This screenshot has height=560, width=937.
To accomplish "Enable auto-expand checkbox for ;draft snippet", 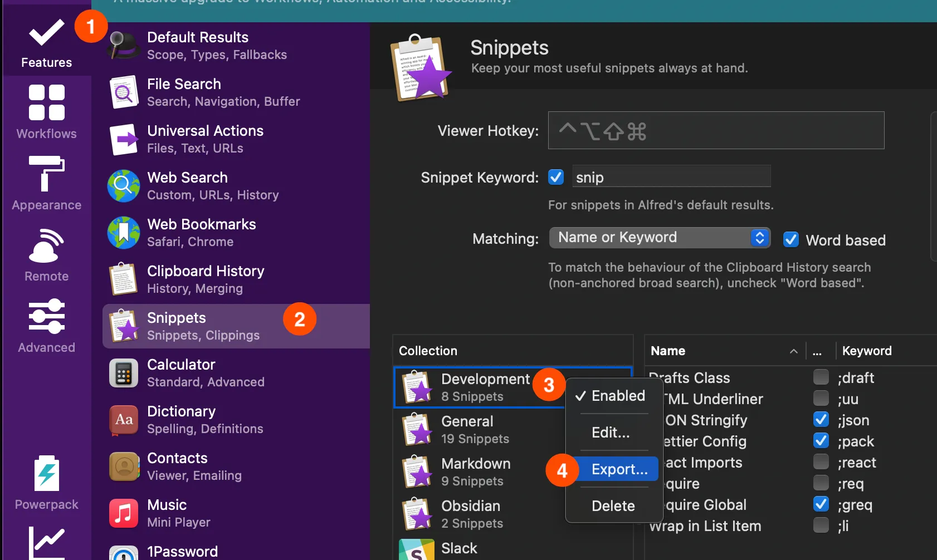I will [821, 377].
